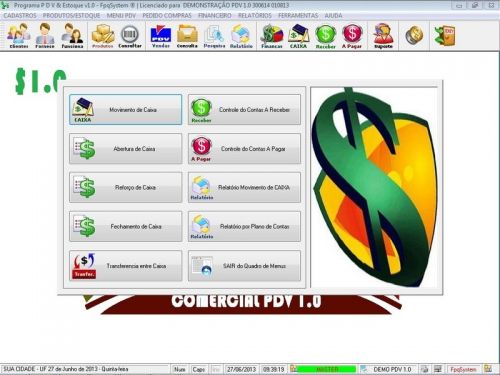This screenshot has width=500, height=375.
Task: Click the green MASTER status bar indicator
Action: pyautogui.click(x=326, y=369)
